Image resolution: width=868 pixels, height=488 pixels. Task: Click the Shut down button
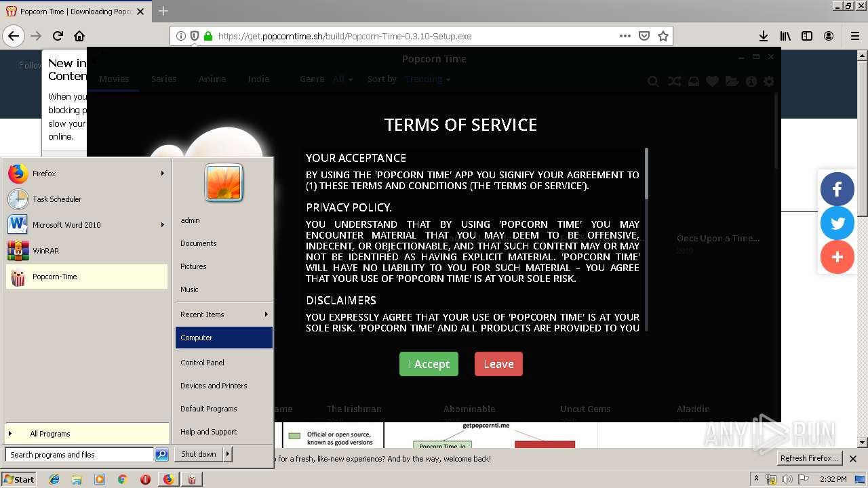tap(199, 454)
